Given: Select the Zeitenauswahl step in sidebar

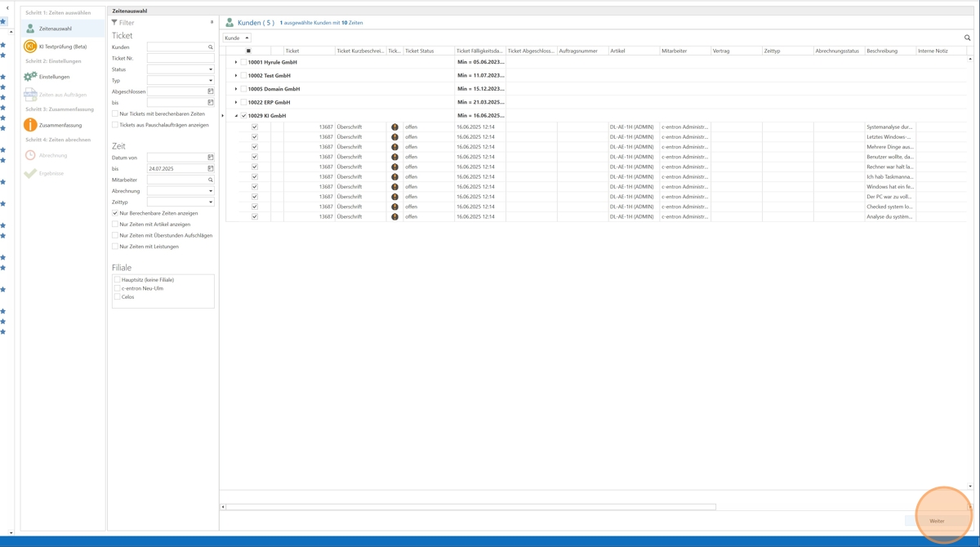Looking at the screenshot, I should click(x=55, y=29).
